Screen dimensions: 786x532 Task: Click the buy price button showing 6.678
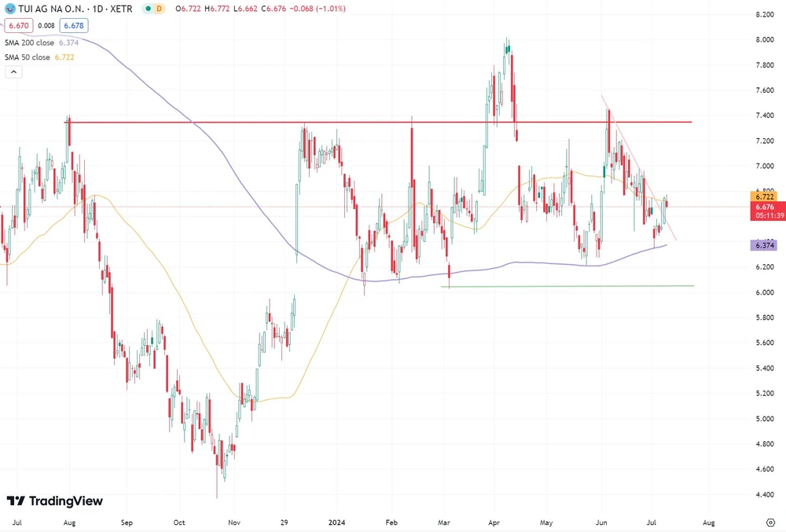click(x=72, y=25)
